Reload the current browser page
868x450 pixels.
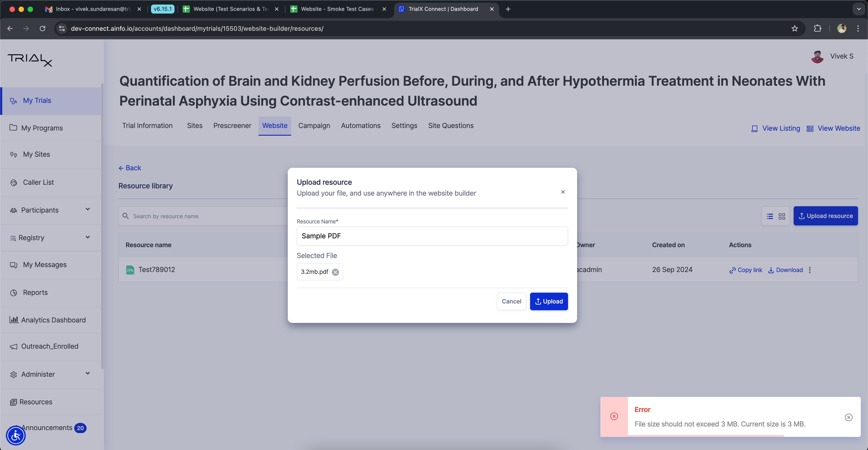click(42, 29)
